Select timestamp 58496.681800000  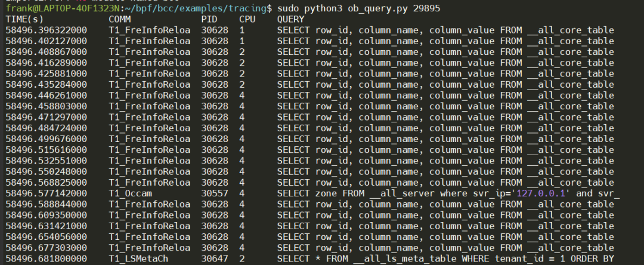click(47, 259)
